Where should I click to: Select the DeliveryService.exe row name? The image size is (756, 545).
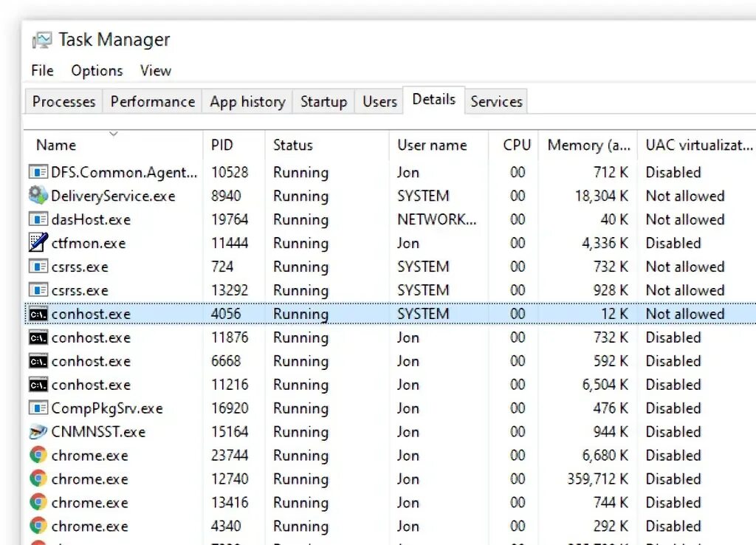tap(113, 196)
